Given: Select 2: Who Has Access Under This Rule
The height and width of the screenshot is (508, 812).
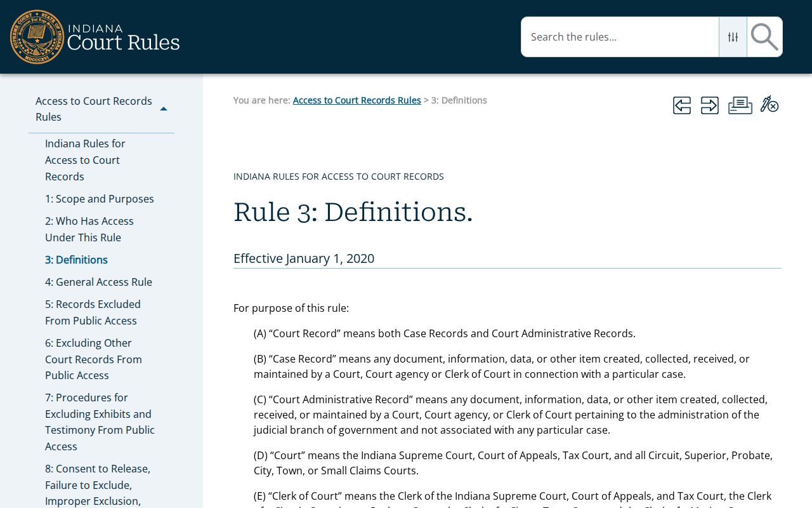Looking at the screenshot, I should pyautogui.click(x=89, y=229).
